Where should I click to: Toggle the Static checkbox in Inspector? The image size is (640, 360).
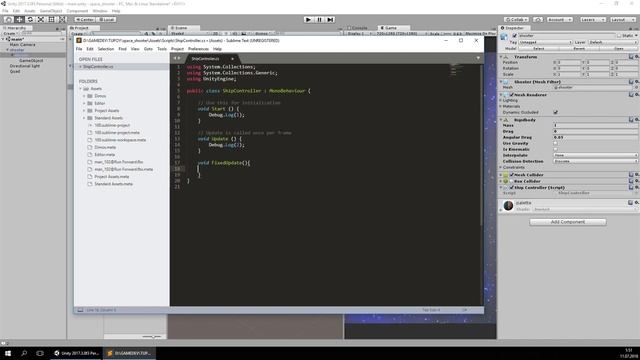(619, 36)
